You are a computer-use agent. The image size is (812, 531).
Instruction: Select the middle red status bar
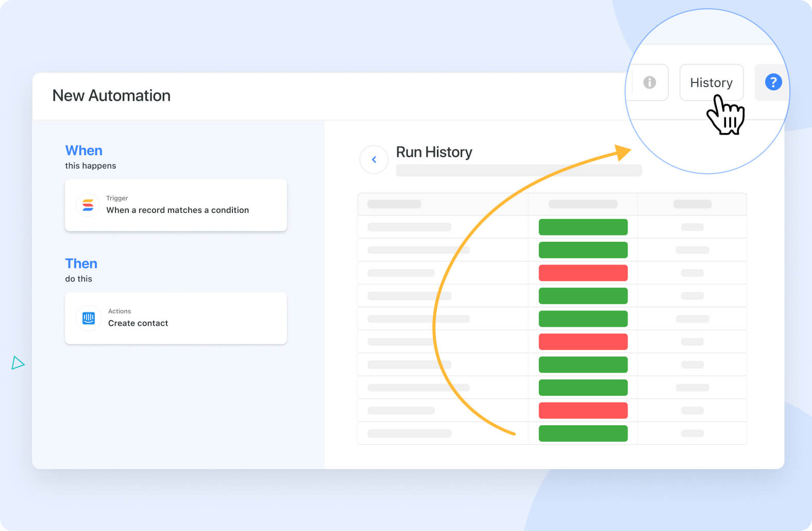pyautogui.click(x=583, y=342)
